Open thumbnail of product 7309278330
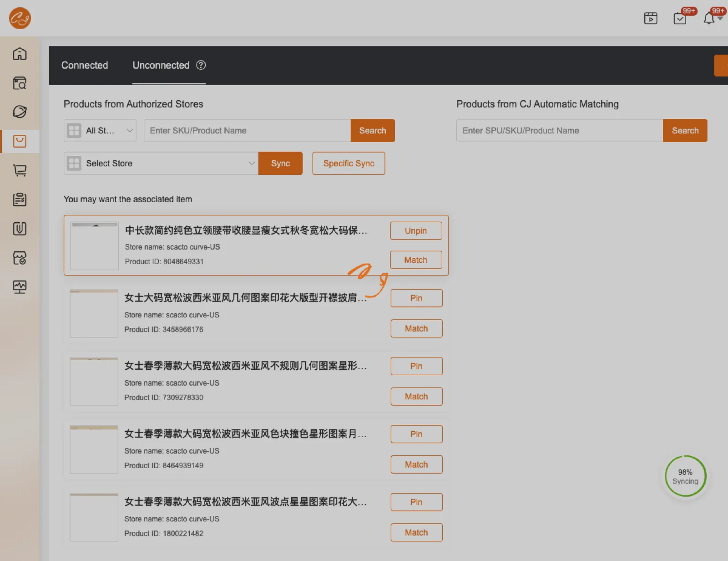Viewport: 728px width, 561px height. 94,381
